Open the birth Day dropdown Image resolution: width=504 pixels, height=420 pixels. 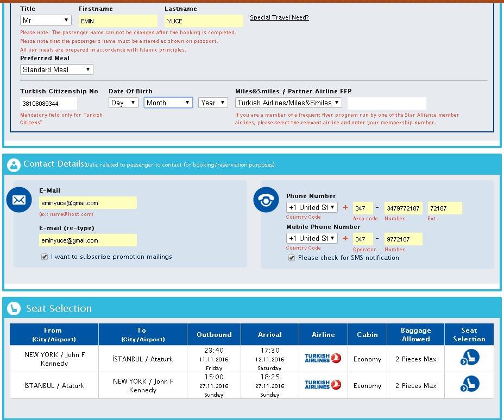click(123, 103)
